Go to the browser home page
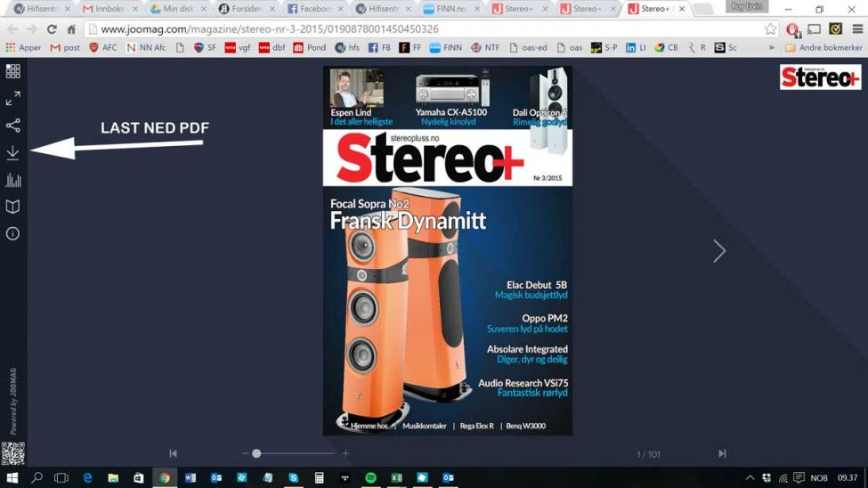The image size is (868, 488). (x=71, y=29)
